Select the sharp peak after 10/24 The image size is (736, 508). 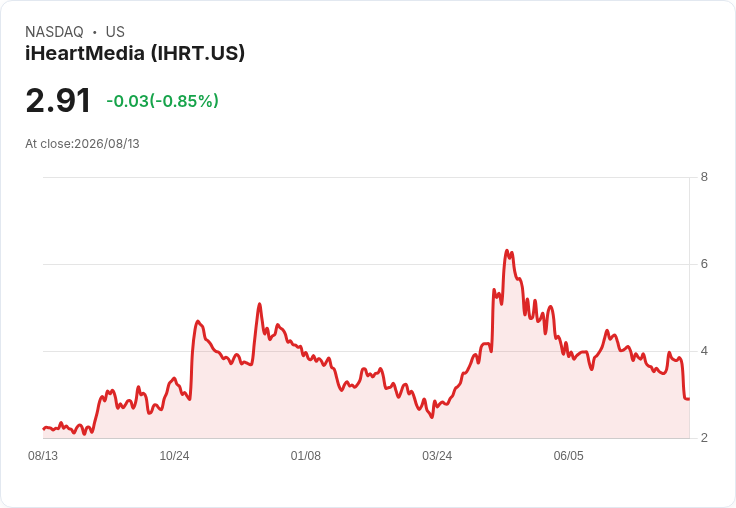click(198, 322)
